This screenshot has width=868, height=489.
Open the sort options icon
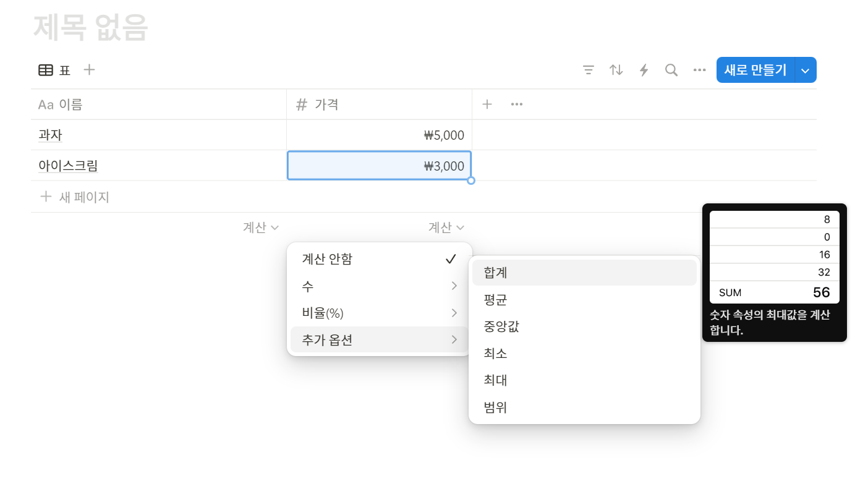616,70
